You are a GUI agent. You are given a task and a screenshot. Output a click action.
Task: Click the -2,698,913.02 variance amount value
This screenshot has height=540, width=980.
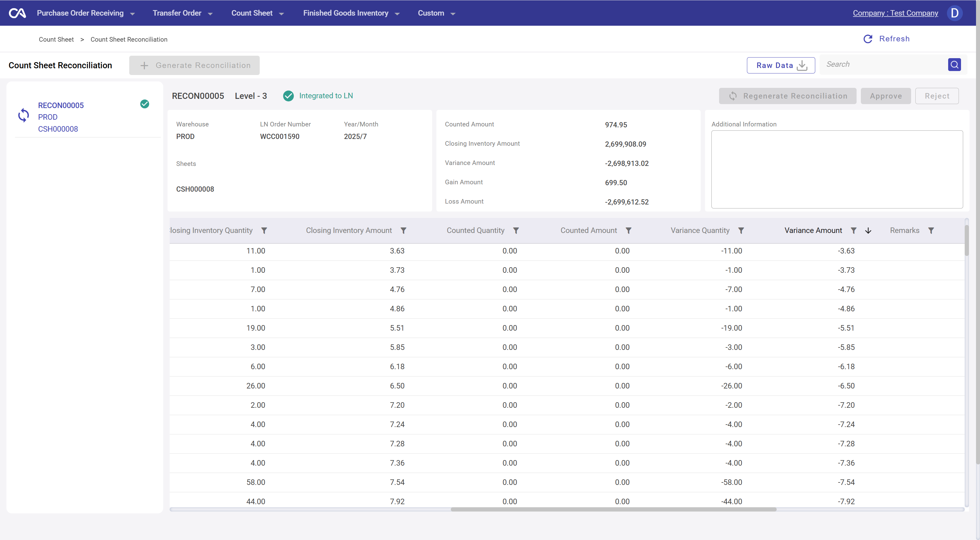(627, 163)
